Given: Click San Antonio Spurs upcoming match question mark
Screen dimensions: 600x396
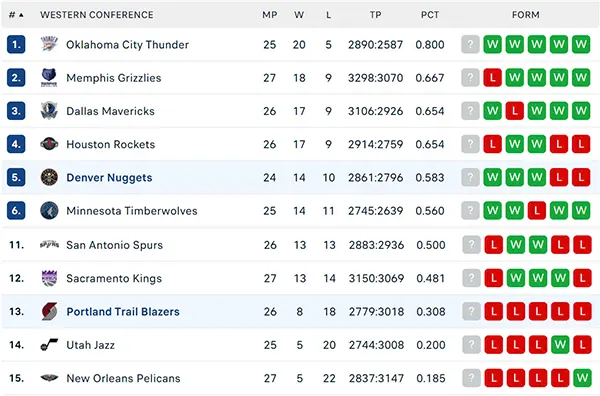Looking at the screenshot, I should (471, 245).
